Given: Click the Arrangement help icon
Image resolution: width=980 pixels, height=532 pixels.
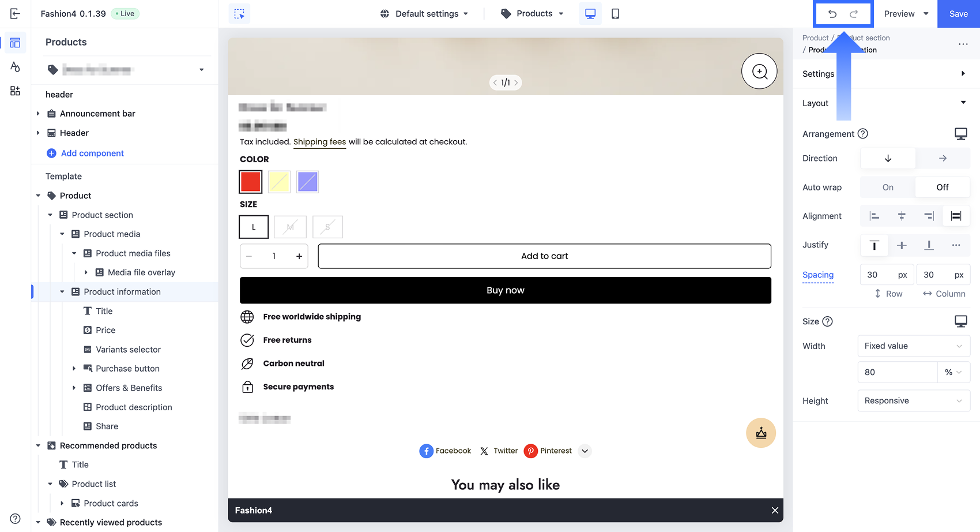Looking at the screenshot, I should pyautogui.click(x=863, y=133).
